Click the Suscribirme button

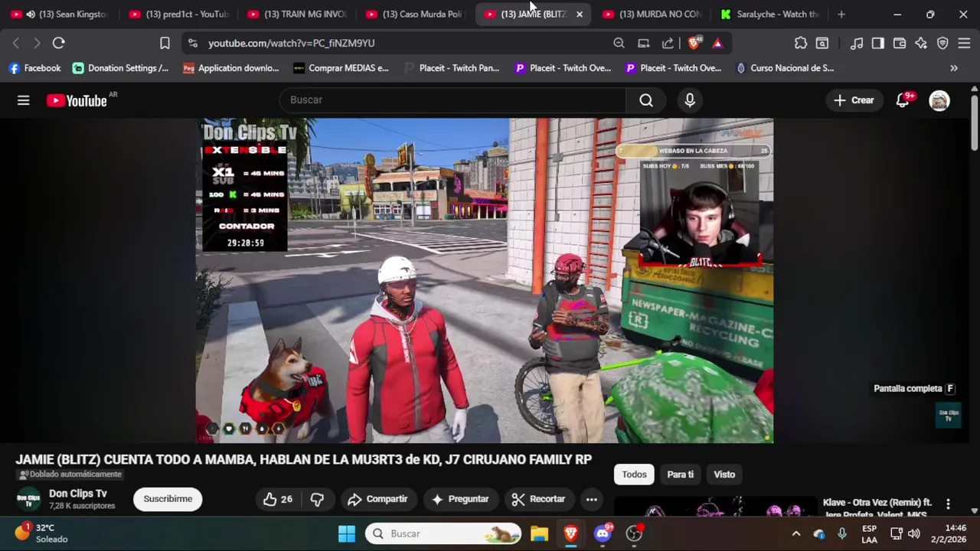pos(168,499)
